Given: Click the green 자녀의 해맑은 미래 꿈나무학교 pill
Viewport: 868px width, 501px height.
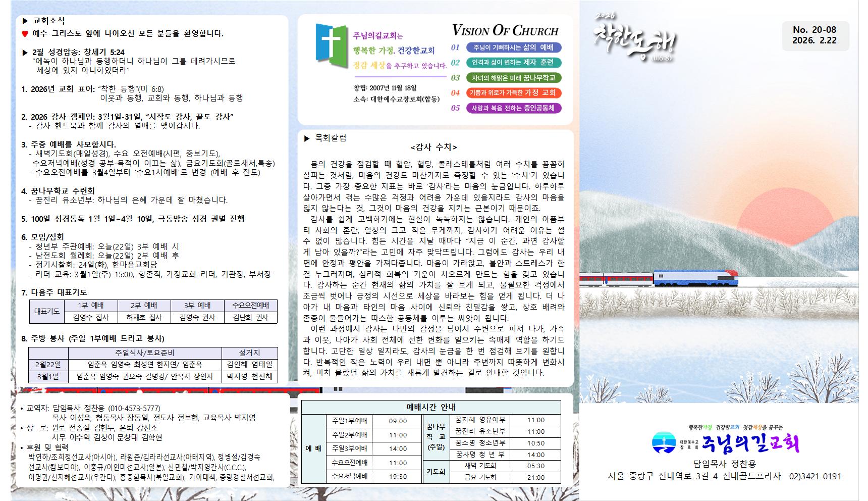Looking at the screenshot, I should click(x=513, y=78).
